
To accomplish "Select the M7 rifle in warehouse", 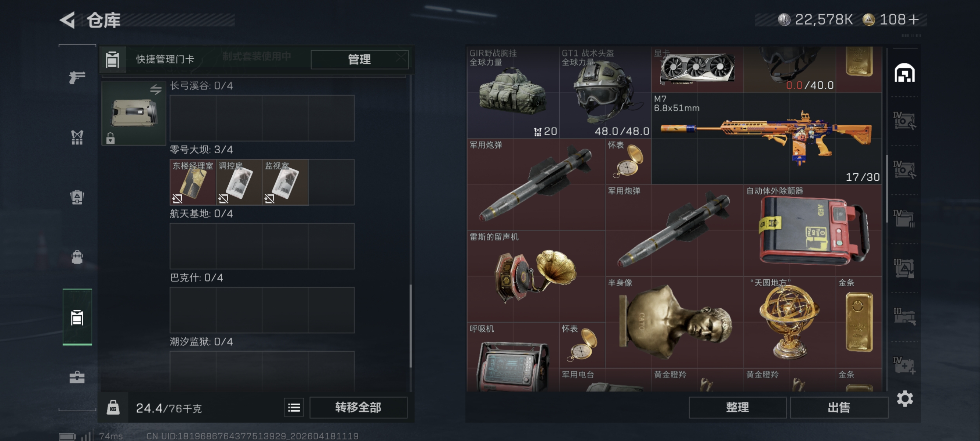I will coord(767,139).
